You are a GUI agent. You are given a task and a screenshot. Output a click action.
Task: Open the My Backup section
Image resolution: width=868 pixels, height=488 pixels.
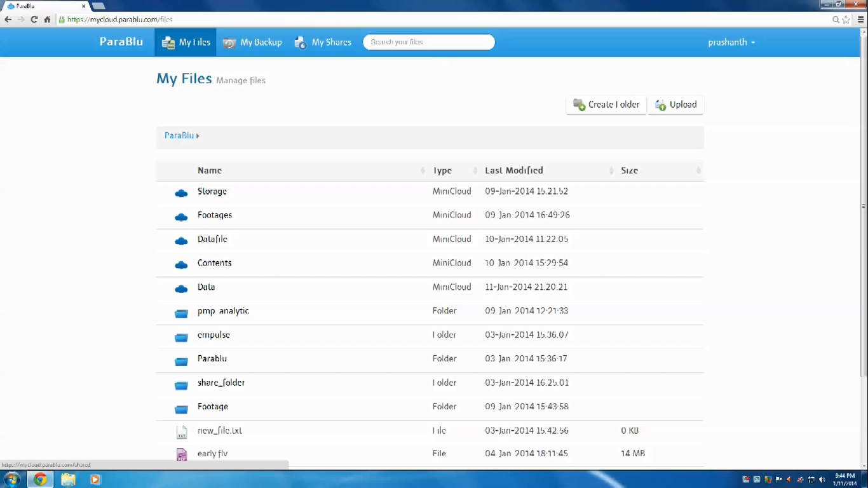coord(252,43)
